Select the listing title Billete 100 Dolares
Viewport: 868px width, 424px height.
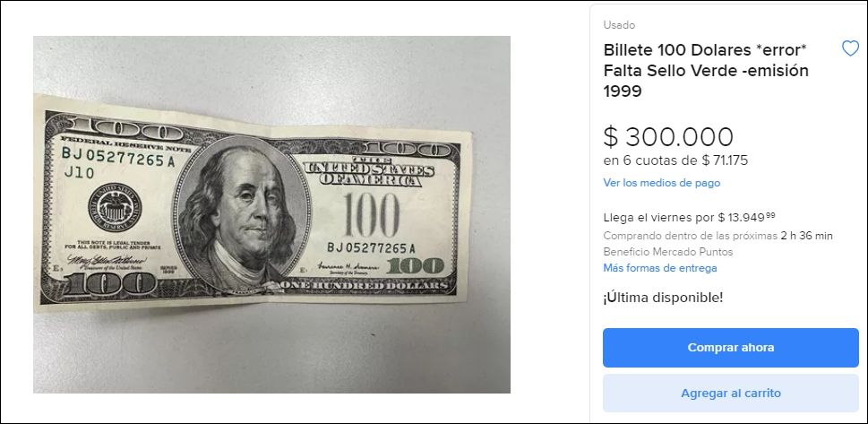coord(706,71)
